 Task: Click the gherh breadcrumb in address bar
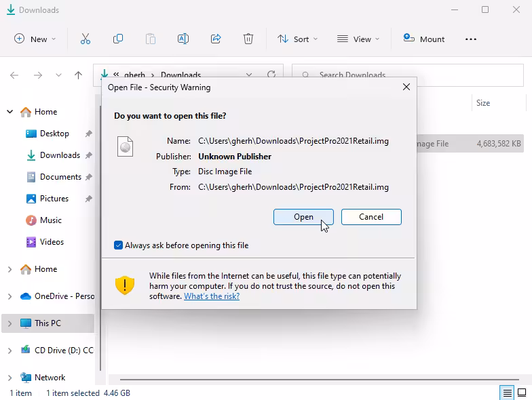click(134, 75)
